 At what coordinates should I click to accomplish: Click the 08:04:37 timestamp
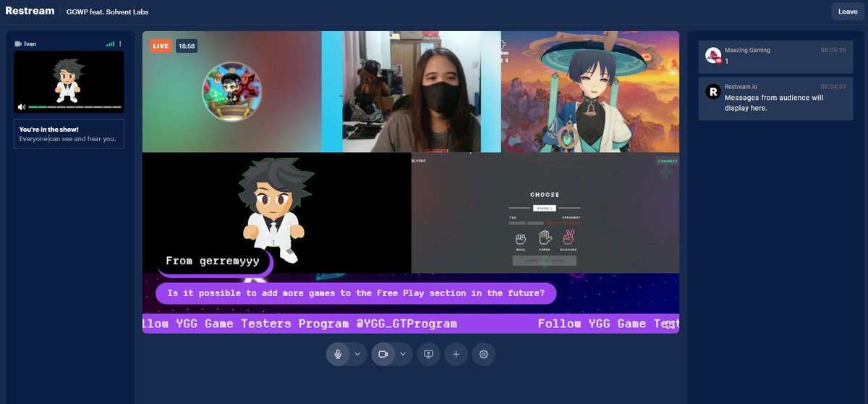tap(833, 87)
